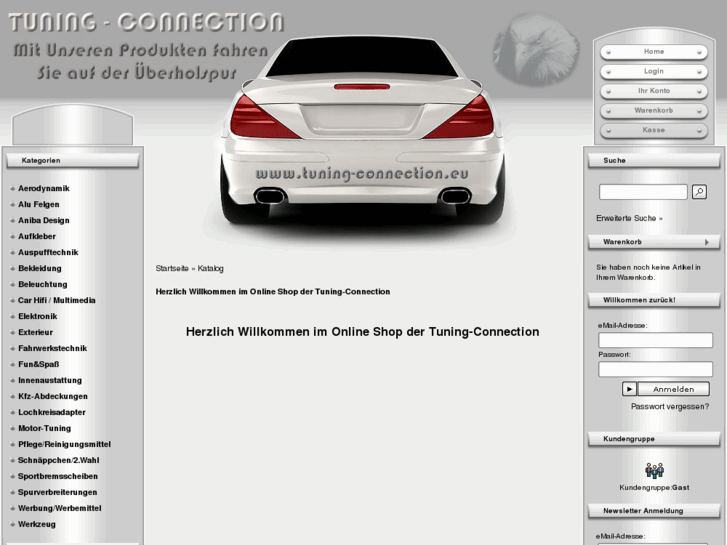Open Car Hifi / Multimedia category
The image size is (727, 545).
coord(57,301)
